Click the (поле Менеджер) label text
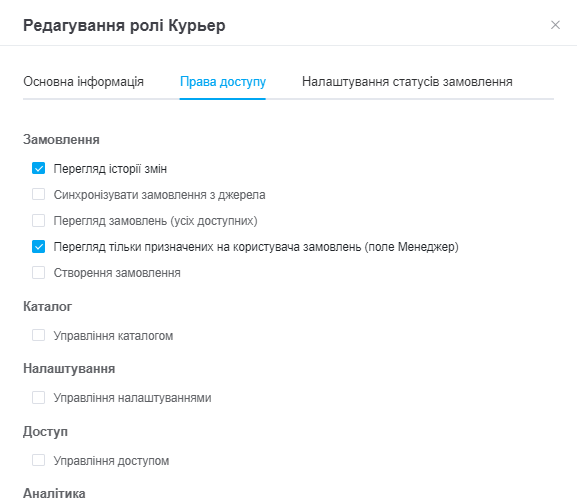Screen dimensions: 577x502 click(411, 247)
